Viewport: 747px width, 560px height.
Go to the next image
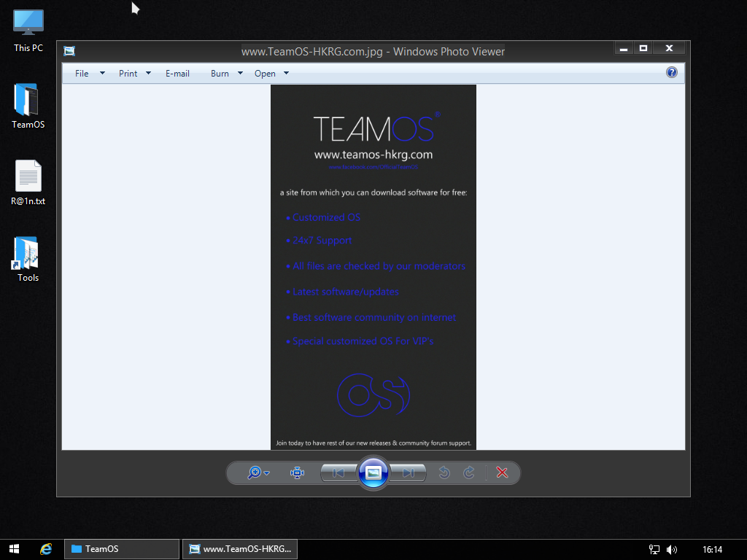[408, 472]
